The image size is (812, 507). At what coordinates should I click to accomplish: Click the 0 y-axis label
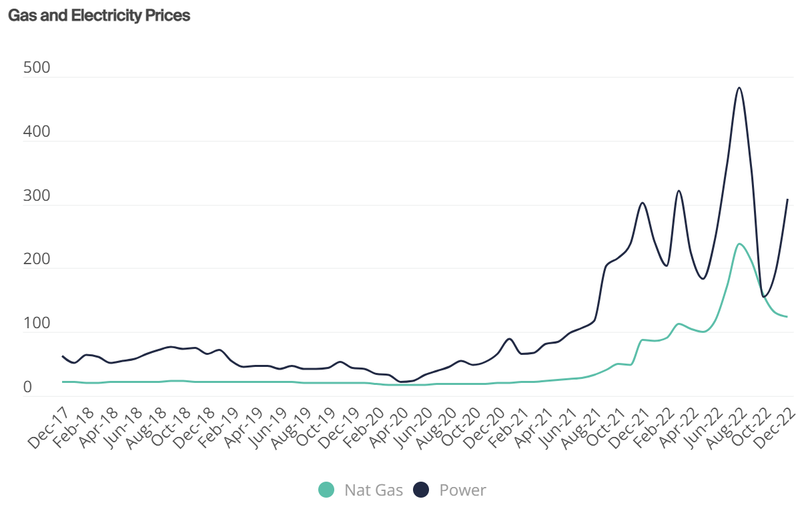[x=27, y=387]
